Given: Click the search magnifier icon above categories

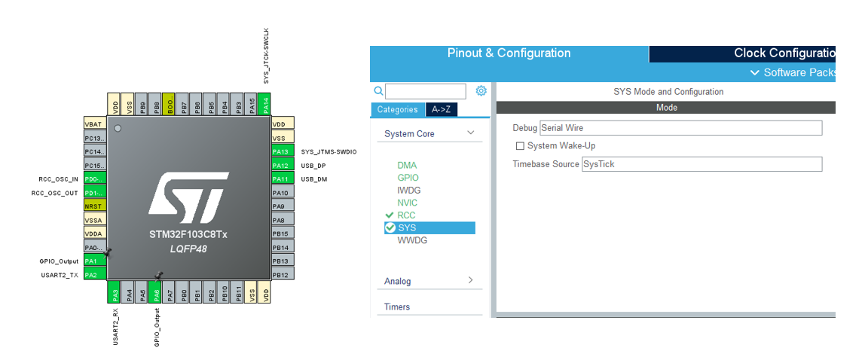Looking at the screenshot, I should coord(379,90).
